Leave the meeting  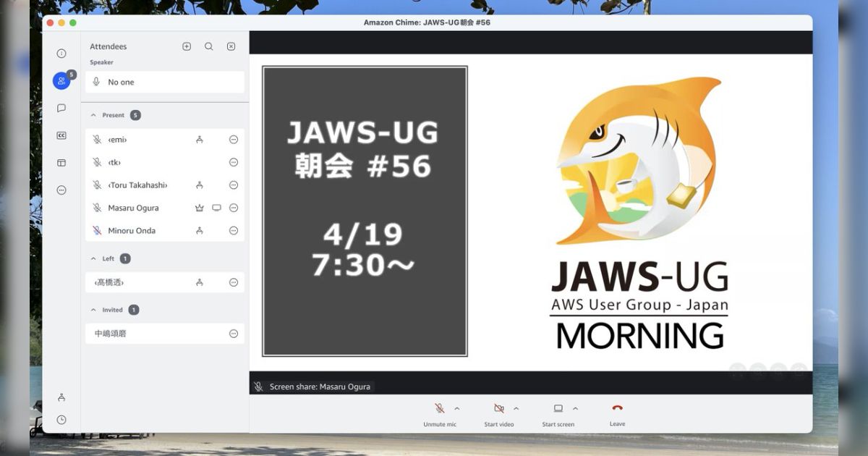pyautogui.click(x=616, y=408)
